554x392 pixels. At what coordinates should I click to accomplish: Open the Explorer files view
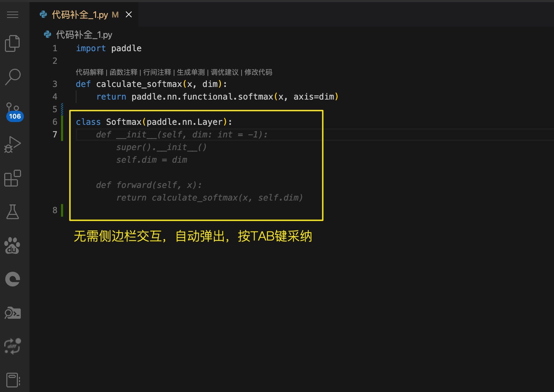pos(13,43)
